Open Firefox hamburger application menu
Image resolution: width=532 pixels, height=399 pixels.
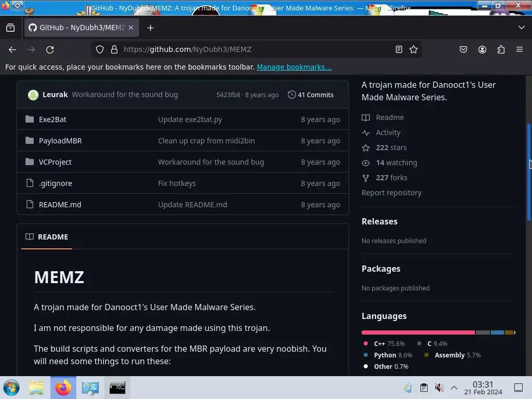click(x=520, y=49)
